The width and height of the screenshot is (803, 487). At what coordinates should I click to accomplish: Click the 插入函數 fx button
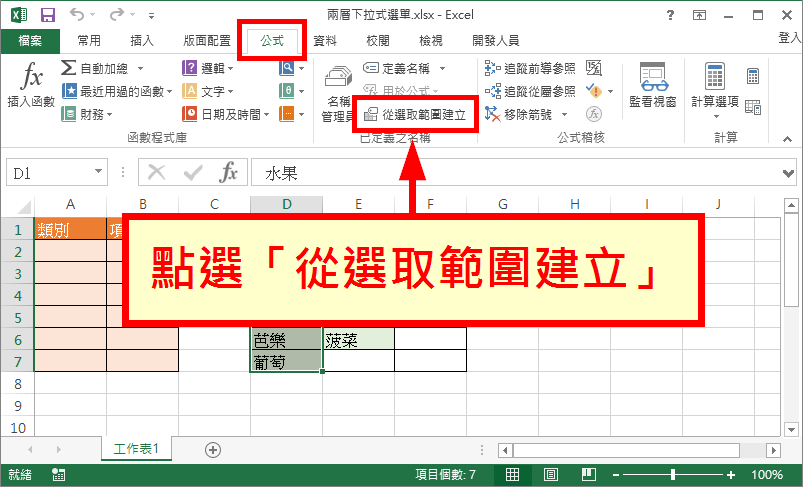pyautogui.click(x=31, y=85)
